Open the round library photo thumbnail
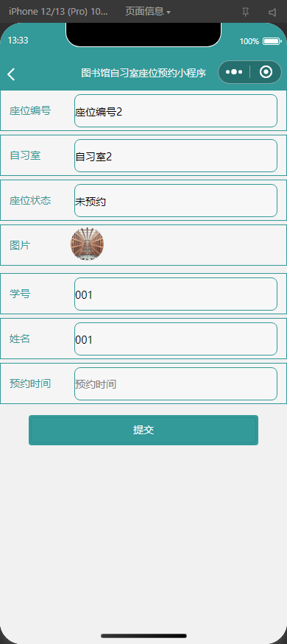This screenshot has width=287, height=644. point(87,245)
